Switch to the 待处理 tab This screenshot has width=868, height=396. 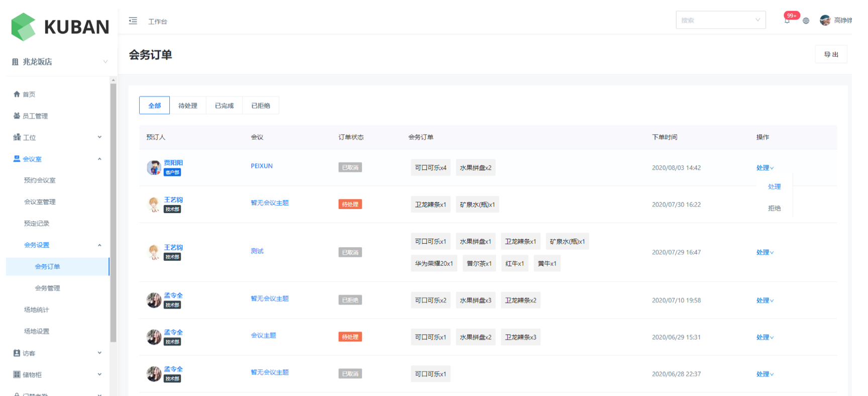[188, 106]
